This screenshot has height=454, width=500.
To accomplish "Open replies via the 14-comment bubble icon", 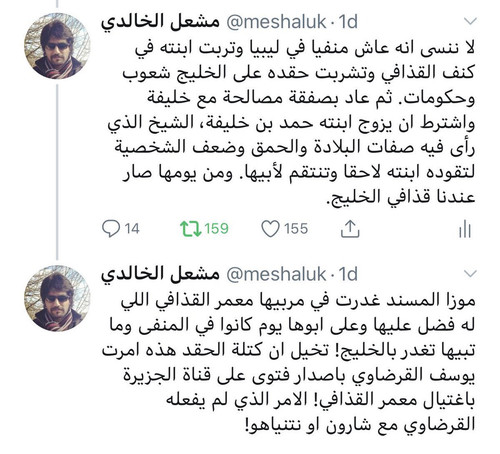I will point(111,229).
